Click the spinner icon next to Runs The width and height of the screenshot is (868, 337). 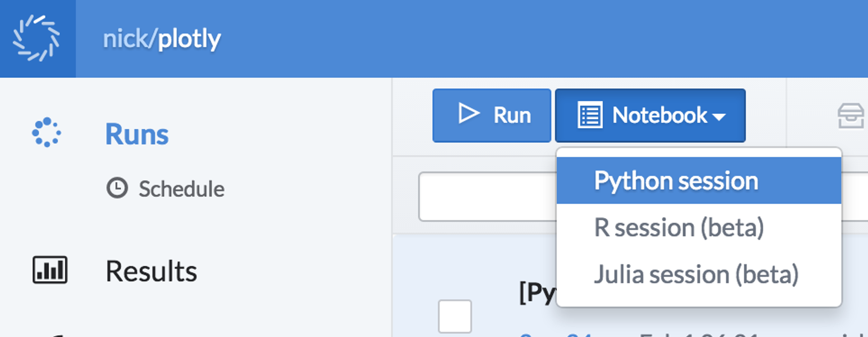click(x=47, y=133)
